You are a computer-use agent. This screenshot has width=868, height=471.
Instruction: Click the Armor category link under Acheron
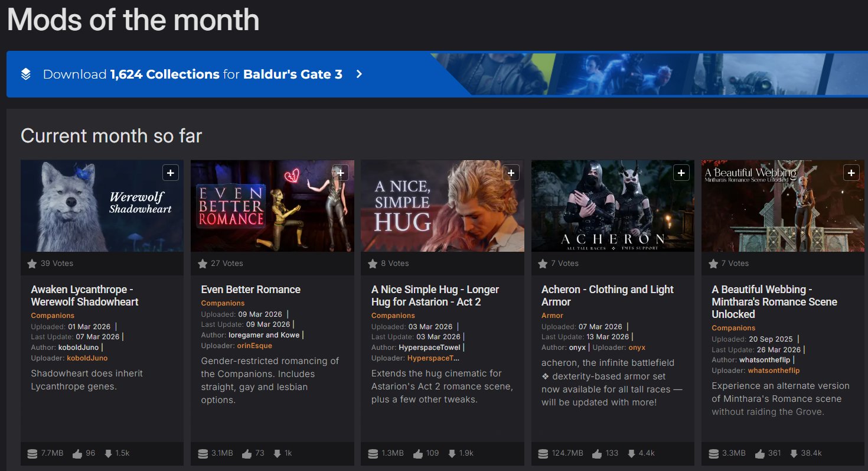coord(552,316)
